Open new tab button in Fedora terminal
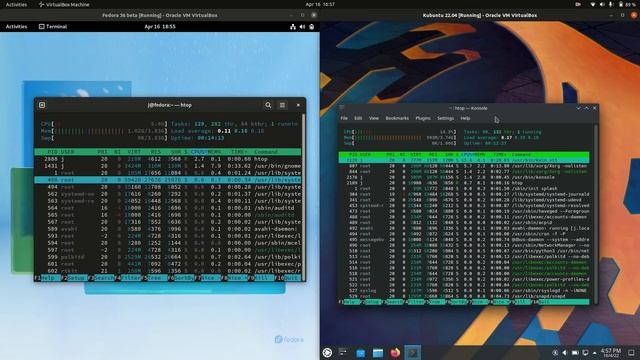Viewport: 640px width, 360px height. click(42, 105)
